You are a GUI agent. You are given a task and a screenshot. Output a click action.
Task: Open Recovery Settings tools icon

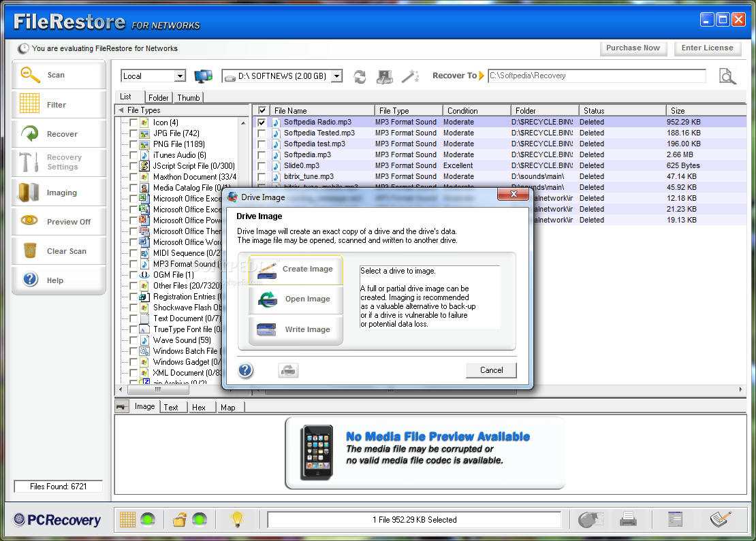tap(29, 162)
